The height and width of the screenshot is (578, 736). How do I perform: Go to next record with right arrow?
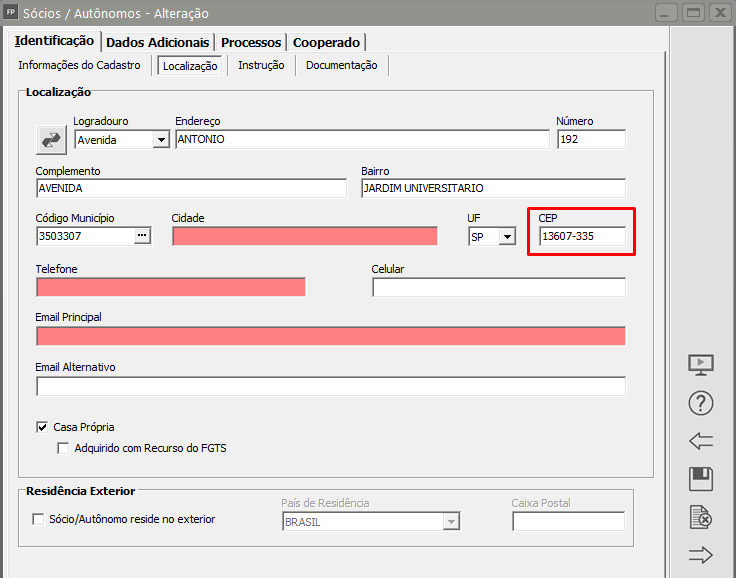pyautogui.click(x=701, y=555)
